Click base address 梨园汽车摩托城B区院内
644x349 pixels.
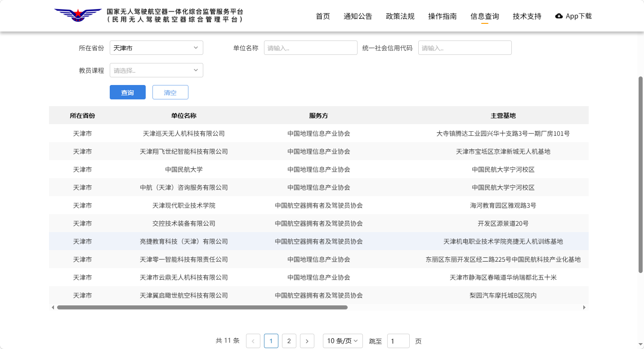[503, 295]
